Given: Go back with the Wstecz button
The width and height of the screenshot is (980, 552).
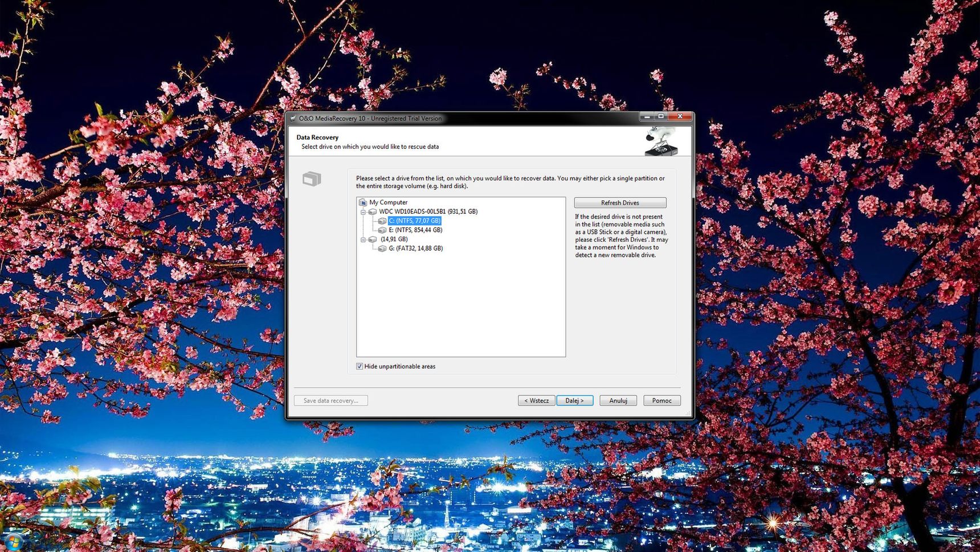Looking at the screenshot, I should [x=536, y=400].
